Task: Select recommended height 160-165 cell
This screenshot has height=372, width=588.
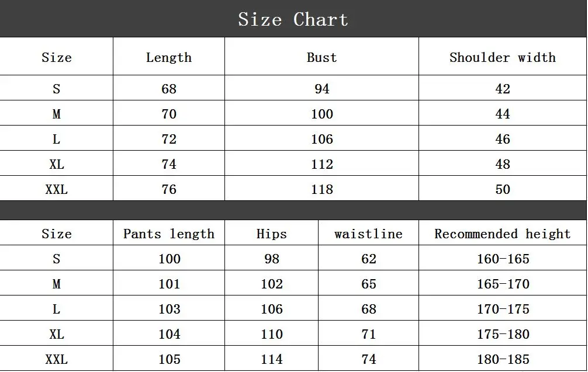Action: tap(503, 259)
